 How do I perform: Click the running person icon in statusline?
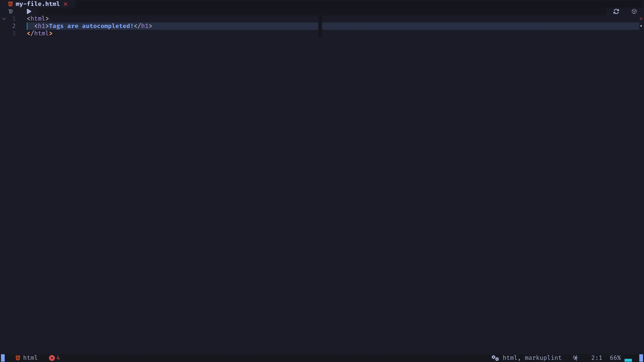pos(575,358)
